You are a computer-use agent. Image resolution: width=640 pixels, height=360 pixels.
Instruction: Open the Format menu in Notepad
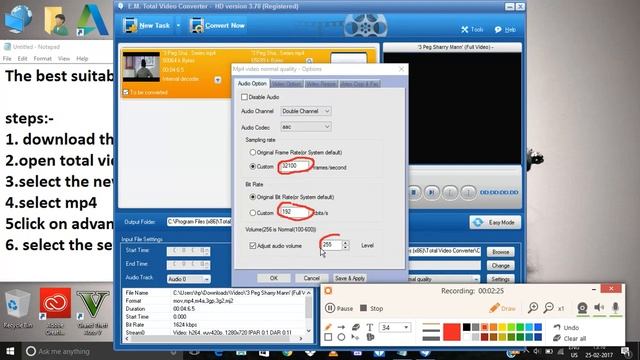click(42, 58)
